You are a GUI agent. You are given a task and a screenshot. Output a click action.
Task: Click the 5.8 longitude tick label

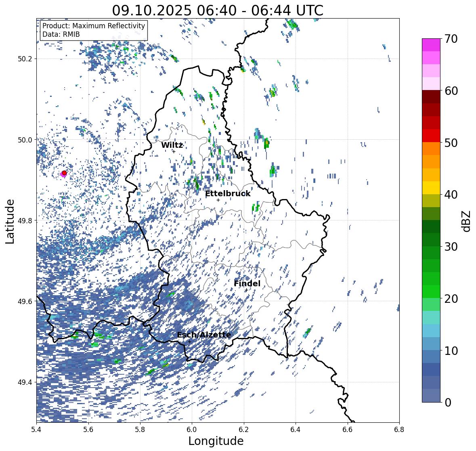pyautogui.click(x=140, y=430)
